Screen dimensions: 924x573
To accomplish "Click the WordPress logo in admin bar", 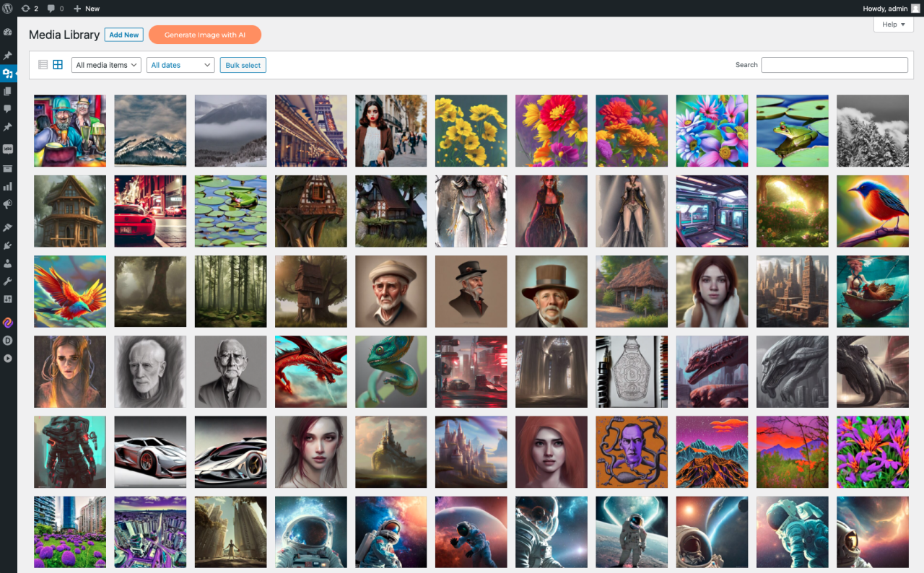I will click(8, 9).
